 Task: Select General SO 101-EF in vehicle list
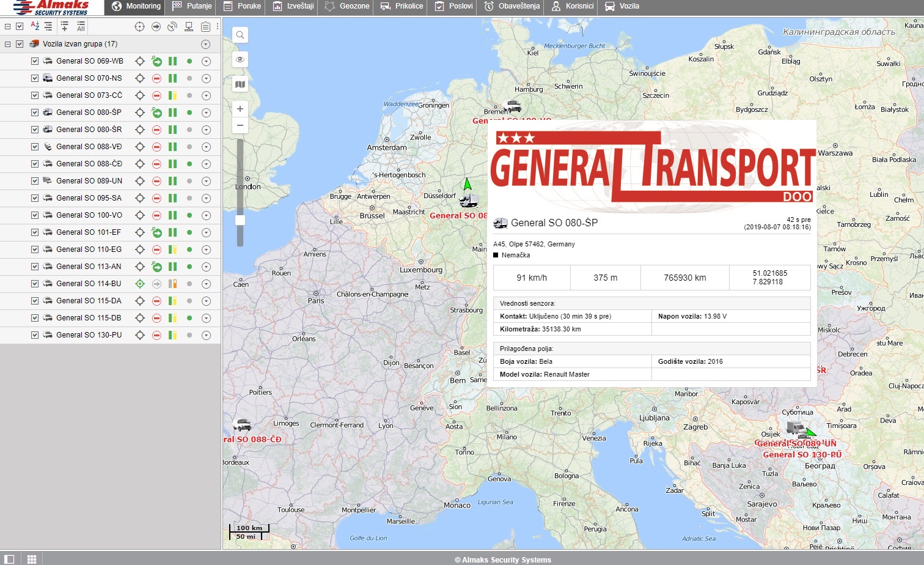click(x=89, y=232)
